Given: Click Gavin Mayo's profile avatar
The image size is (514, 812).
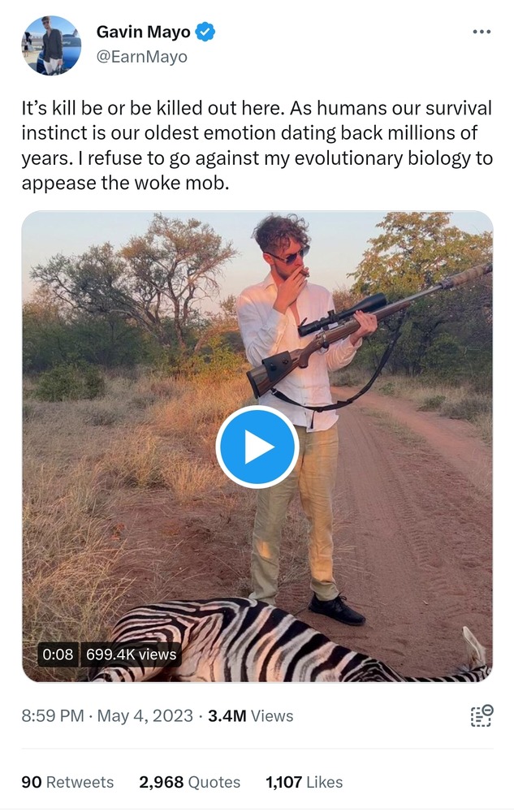Looking at the screenshot, I should tap(51, 45).
